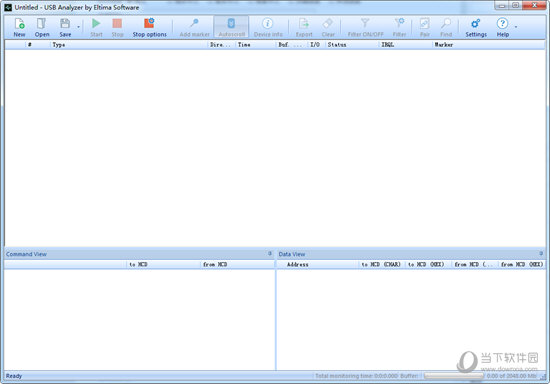550x384 pixels.
Task: Clear the packet list with Clear
Action: tap(328, 27)
